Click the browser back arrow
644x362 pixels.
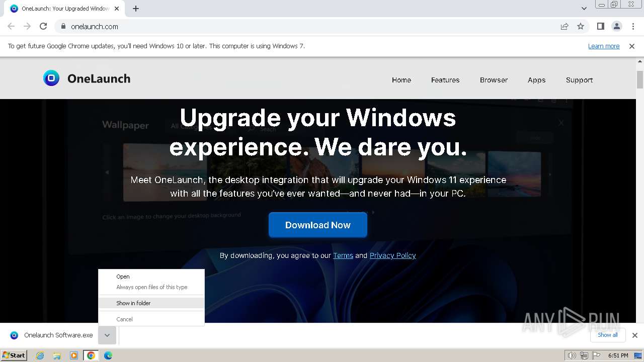click(11, 26)
